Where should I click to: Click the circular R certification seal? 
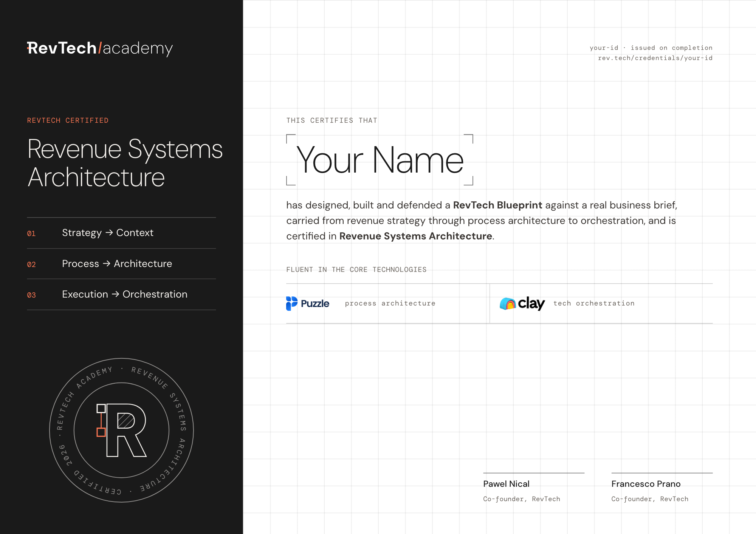[121, 430]
